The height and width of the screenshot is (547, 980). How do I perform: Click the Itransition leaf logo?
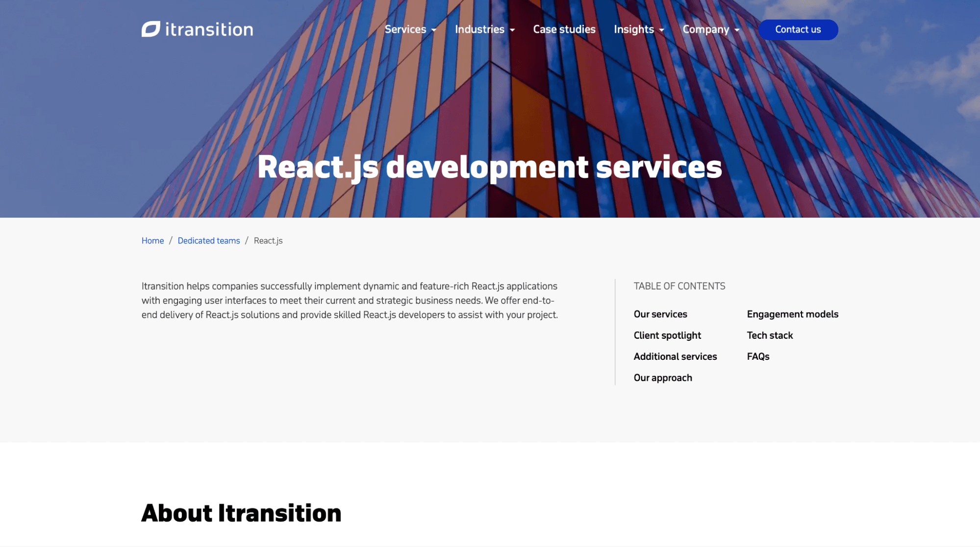coord(150,29)
